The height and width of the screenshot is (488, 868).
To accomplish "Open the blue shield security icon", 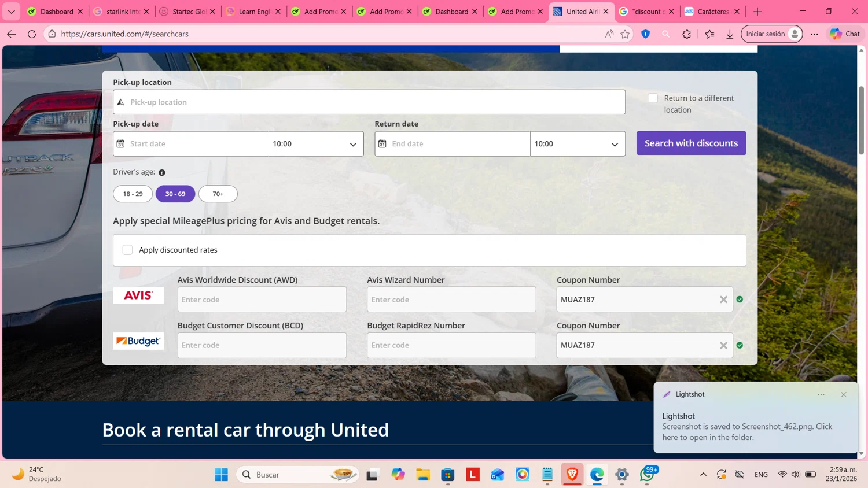I will tap(646, 34).
